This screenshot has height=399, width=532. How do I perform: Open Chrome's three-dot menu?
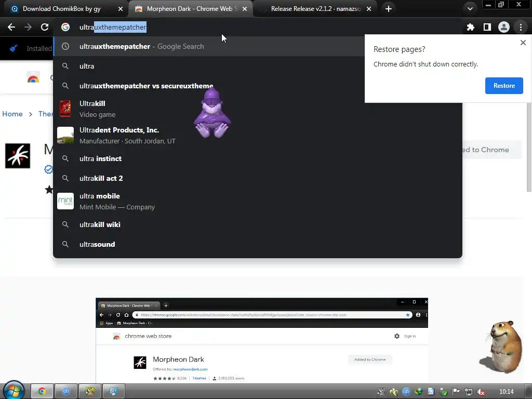coord(521,27)
